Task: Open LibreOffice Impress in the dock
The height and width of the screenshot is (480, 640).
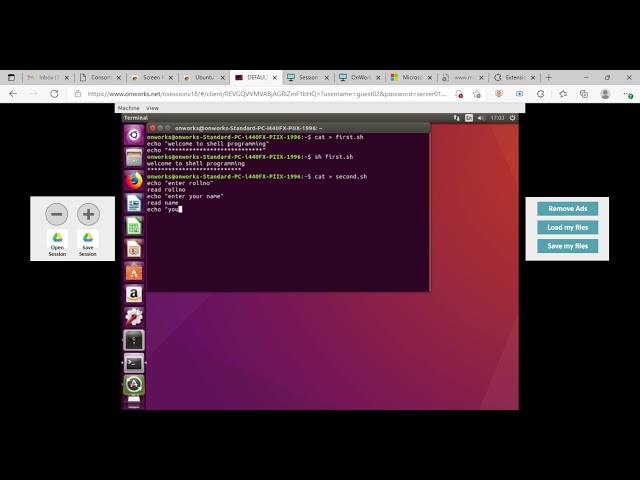Action: coord(134,249)
